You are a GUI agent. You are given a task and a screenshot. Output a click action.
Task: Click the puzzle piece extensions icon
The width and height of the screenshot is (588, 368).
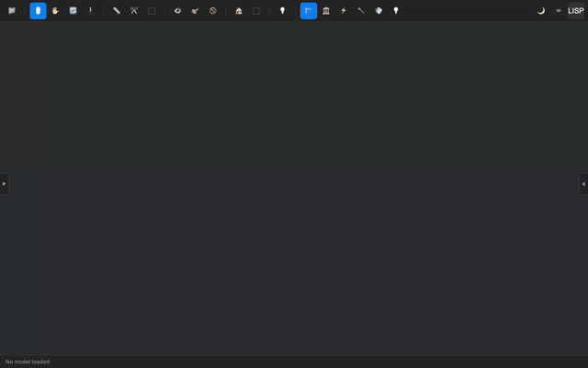coord(379,10)
